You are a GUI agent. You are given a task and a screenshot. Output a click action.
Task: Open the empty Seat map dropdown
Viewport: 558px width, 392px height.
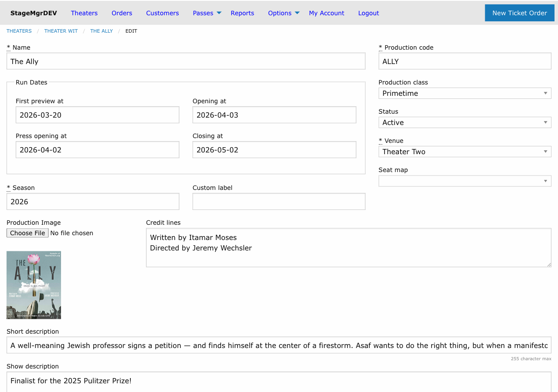(465, 181)
